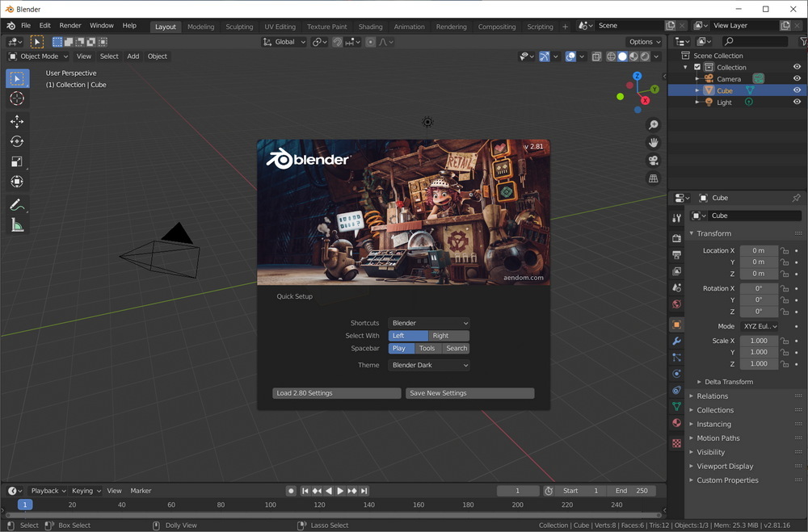Jump to the timeline end frame button
The height and width of the screenshot is (532, 808).
click(364, 491)
